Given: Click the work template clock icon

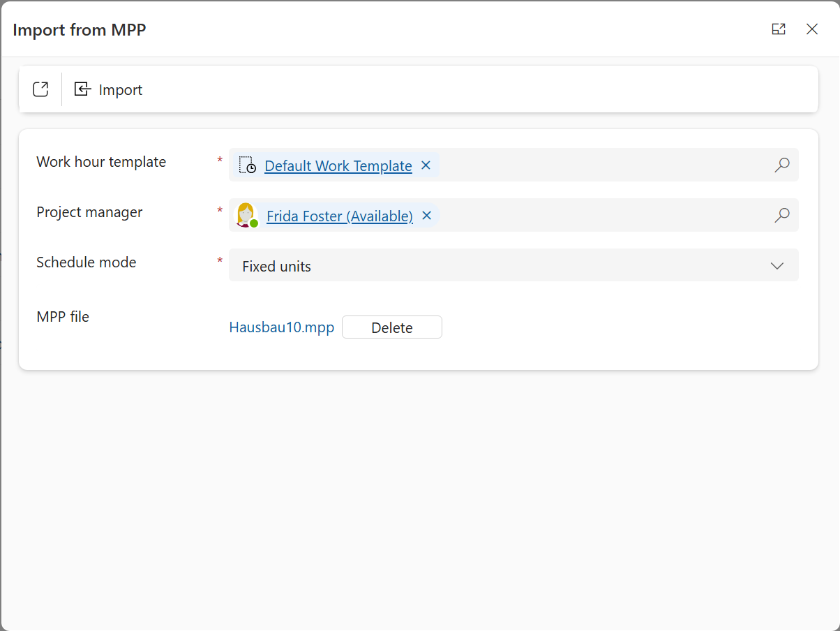Looking at the screenshot, I should tap(247, 165).
